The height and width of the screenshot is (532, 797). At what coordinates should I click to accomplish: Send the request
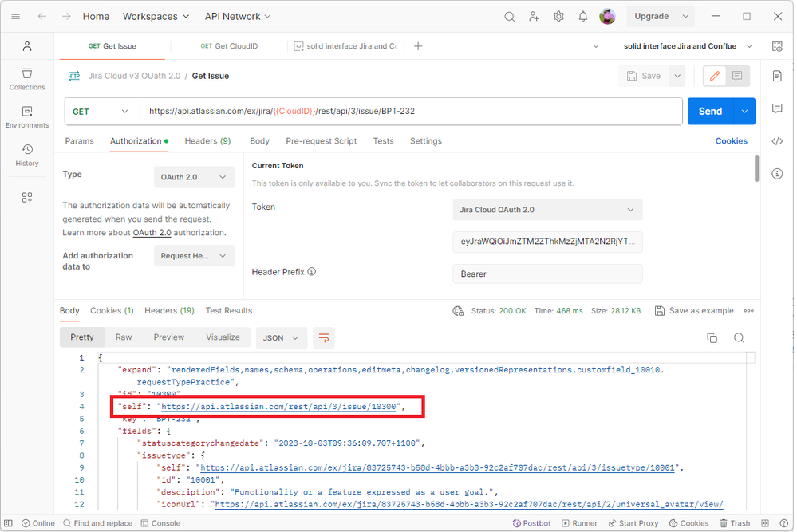coord(710,112)
